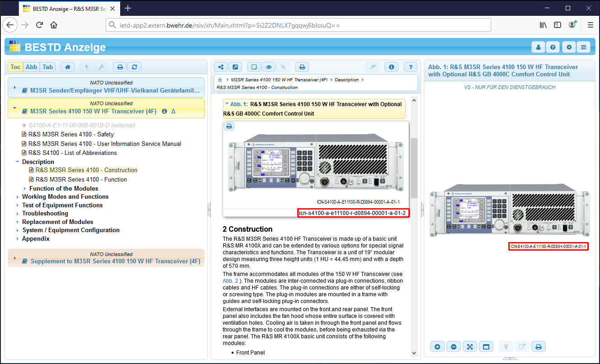
Task: Open hamburger menu in BESTD header
Action: coord(583,47)
